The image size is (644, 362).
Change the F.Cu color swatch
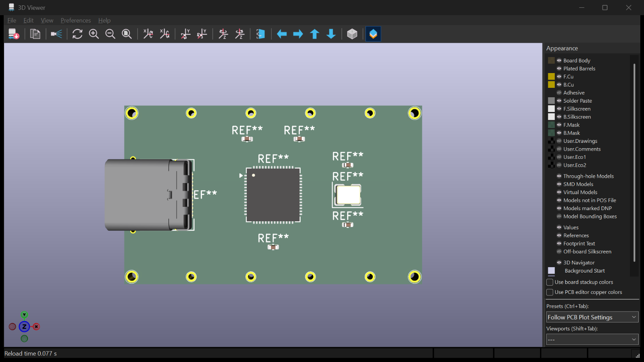tap(551, 76)
